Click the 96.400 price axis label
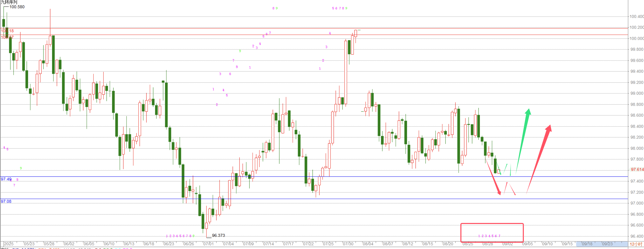The height and width of the screenshot is (249, 644). click(637, 236)
